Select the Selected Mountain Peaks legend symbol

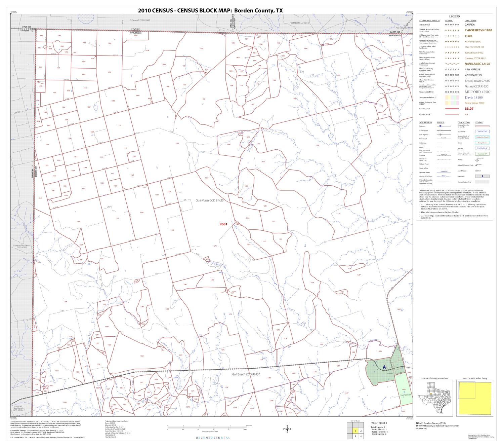(476, 165)
